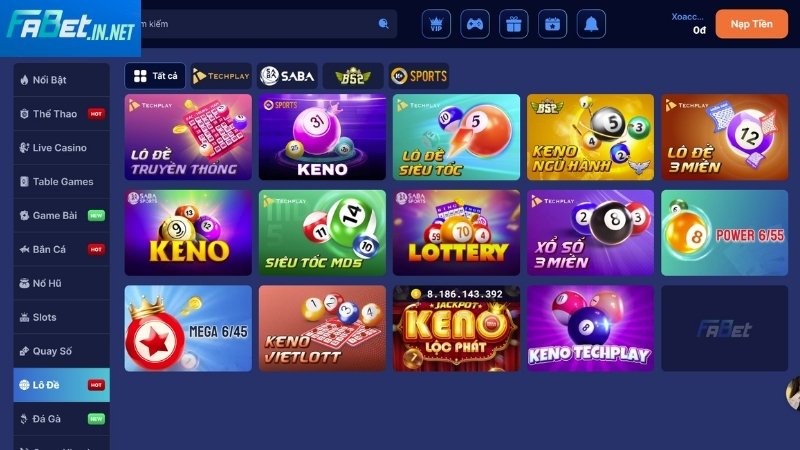Open the Power 6/55 game tile
Viewport: 800px width, 450px height.
pyautogui.click(x=724, y=233)
